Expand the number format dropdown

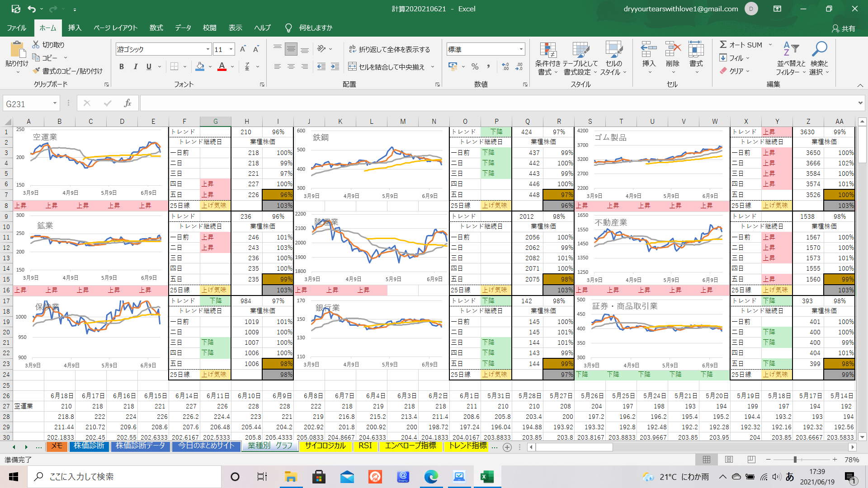(x=521, y=49)
